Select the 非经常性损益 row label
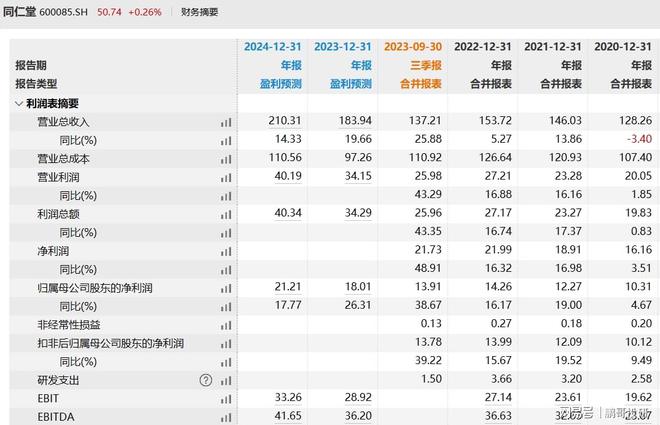Viewport: 660px width, 425px height. click(69, 325)
